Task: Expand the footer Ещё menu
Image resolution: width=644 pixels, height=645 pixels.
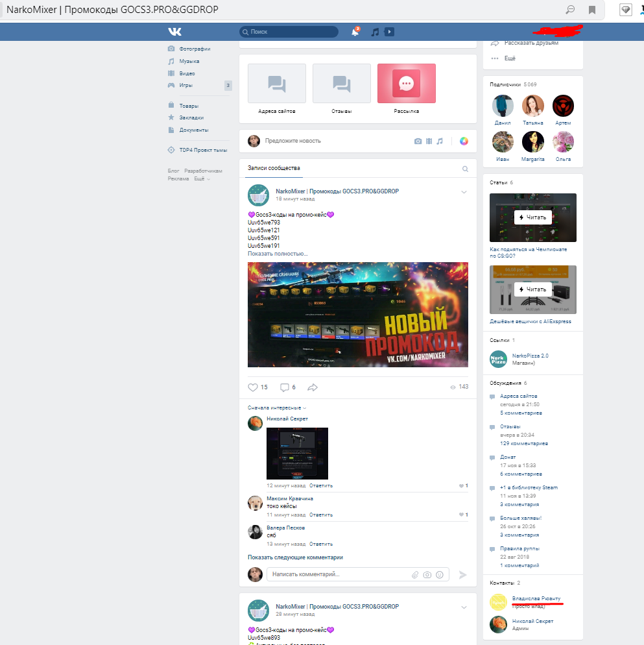Action: tap(202, 179)
